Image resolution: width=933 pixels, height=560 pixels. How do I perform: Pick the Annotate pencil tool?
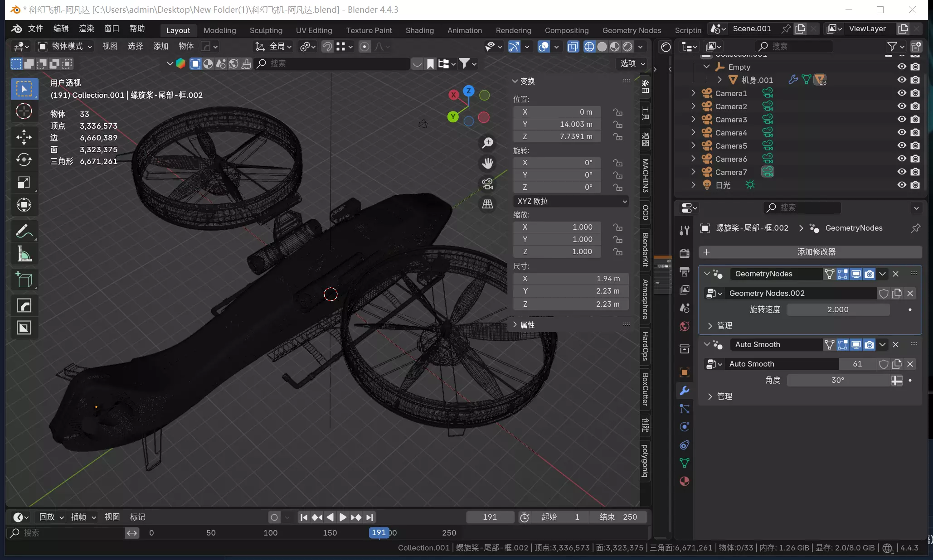tap(24, 231)
